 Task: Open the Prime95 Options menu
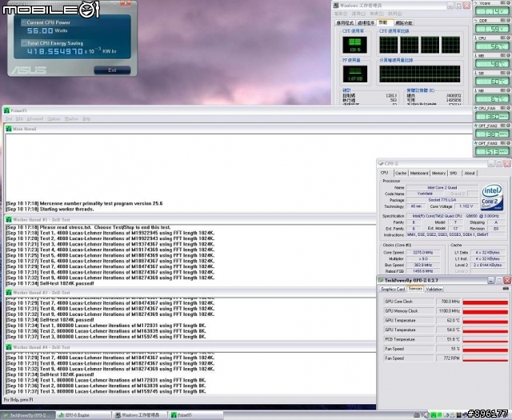(54, 119)
